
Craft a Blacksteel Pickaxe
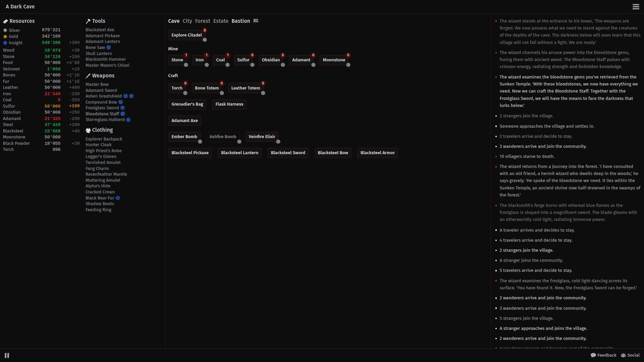190,153
